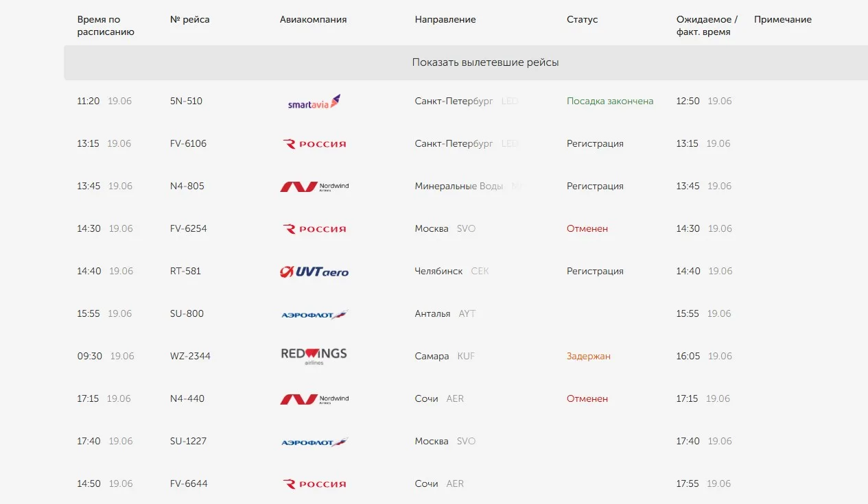Expand Показать вылетевшие рейсы bar
The image size is (868, 504).
click(466, 62)
